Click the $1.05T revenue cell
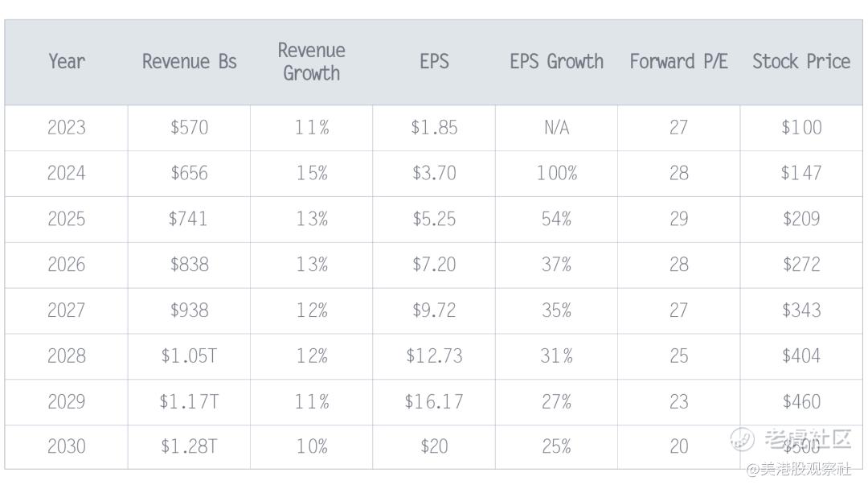868x489 pixels. pos(190,356)
